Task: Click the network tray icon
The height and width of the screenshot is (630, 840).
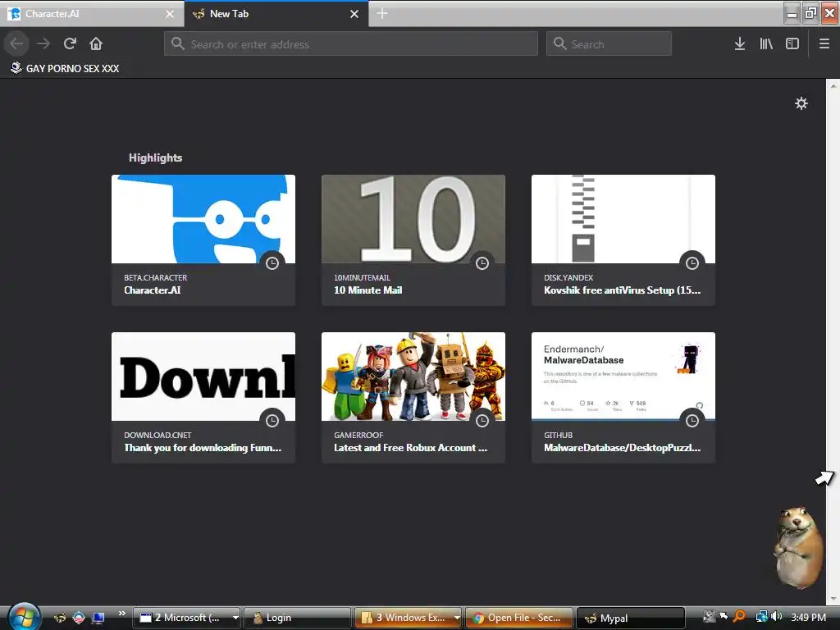Action: click(x=761, y=617)
